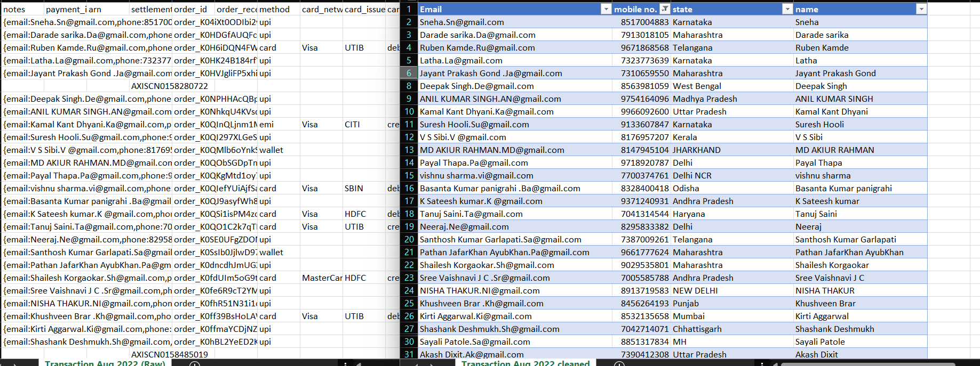
Task: Select the row 1 header number
Action: 409,9
